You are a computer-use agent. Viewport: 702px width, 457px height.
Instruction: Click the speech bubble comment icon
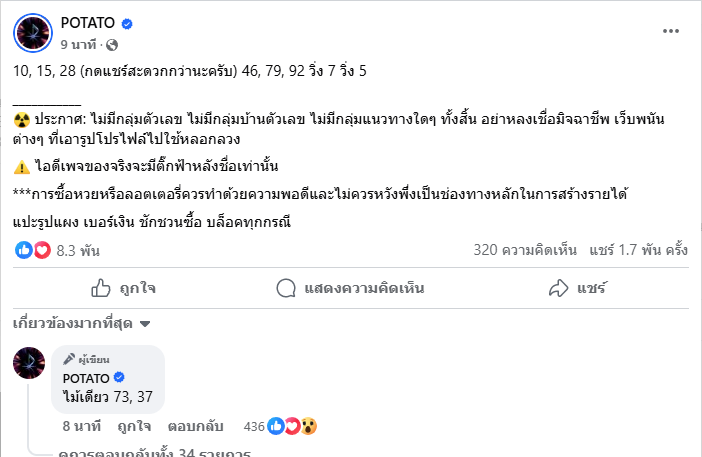(x=286, y=288)
